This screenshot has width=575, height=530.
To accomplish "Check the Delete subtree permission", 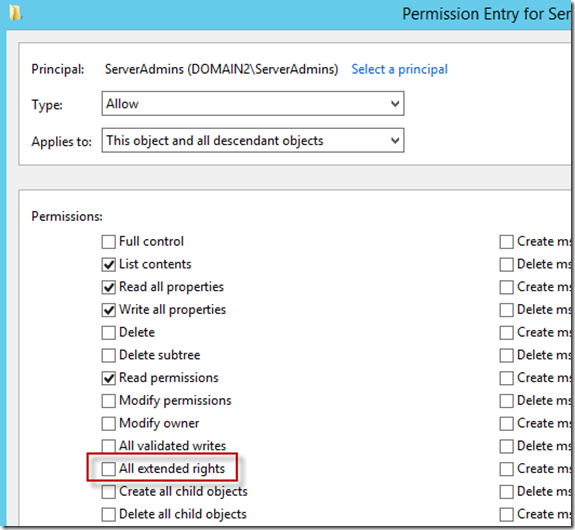I will pos(109,356).
